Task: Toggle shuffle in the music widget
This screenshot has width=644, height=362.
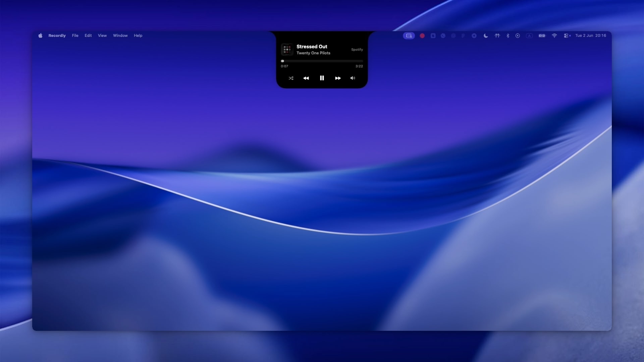Action: pos(291,78)
